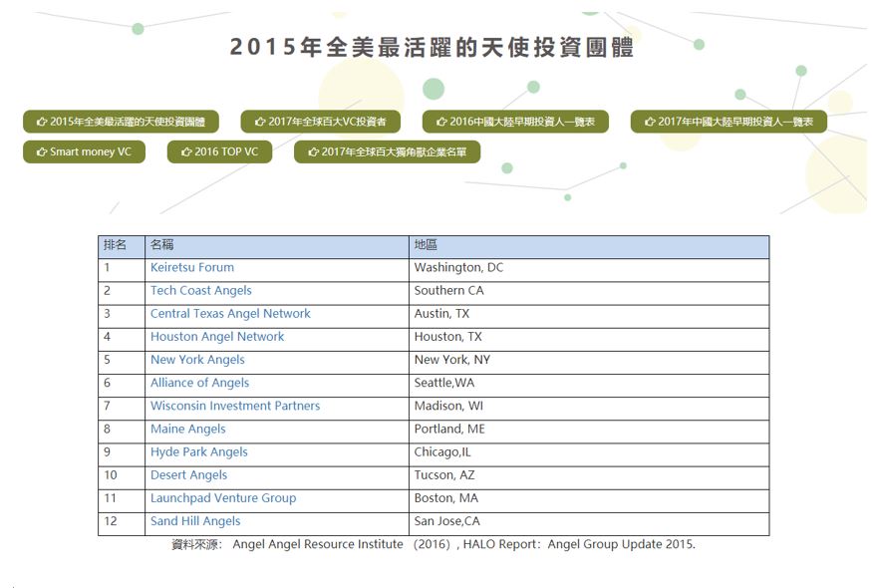Open the 2015年全美最活躍的天使投資團體 button
872x588 pixels.
point(121,122)
